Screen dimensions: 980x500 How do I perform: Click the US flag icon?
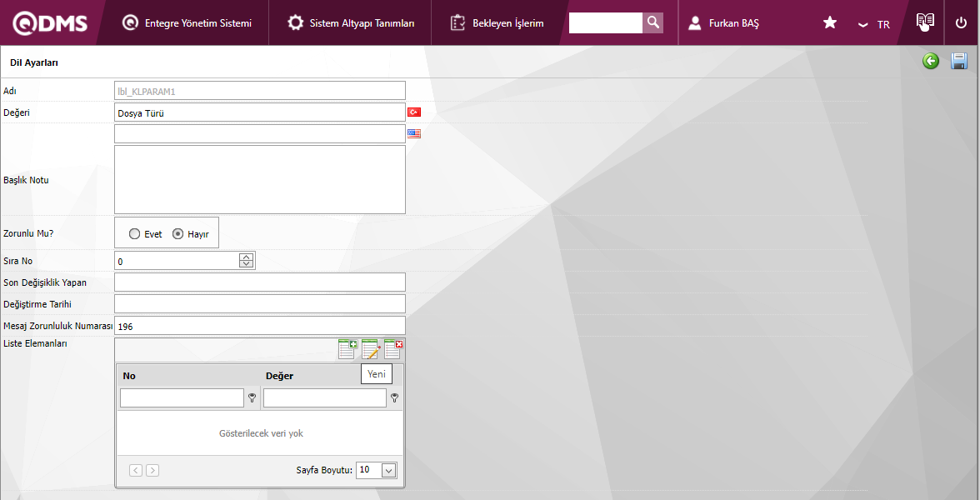[414, 133]
